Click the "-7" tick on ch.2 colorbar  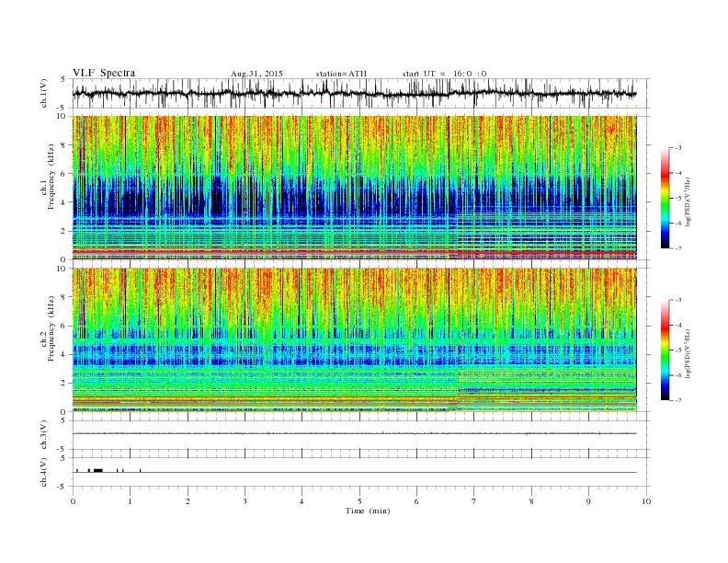[678, 400]
